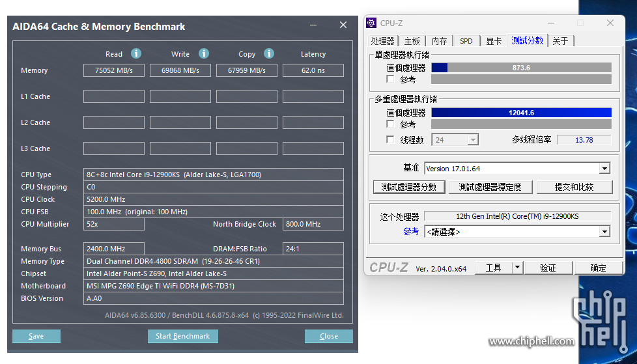Click the 測試處理器穩定度 button
The width and height of the screenshot is (637, 364).
click(x=490, y=187)
